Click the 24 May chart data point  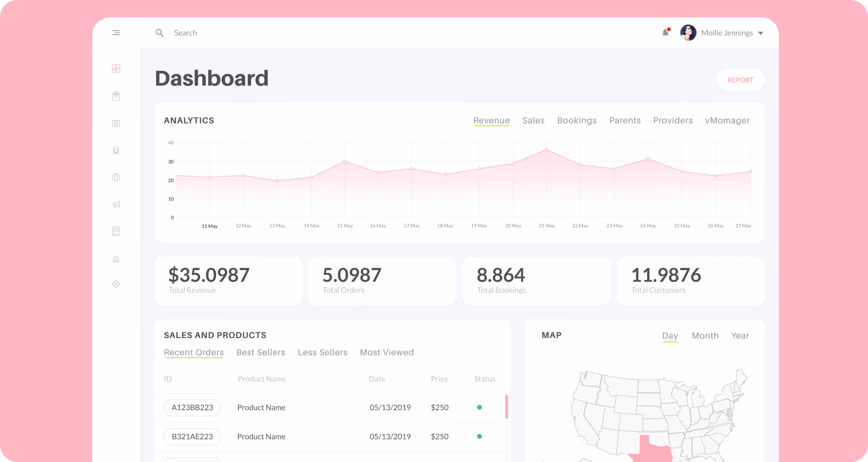click(648, 158)
